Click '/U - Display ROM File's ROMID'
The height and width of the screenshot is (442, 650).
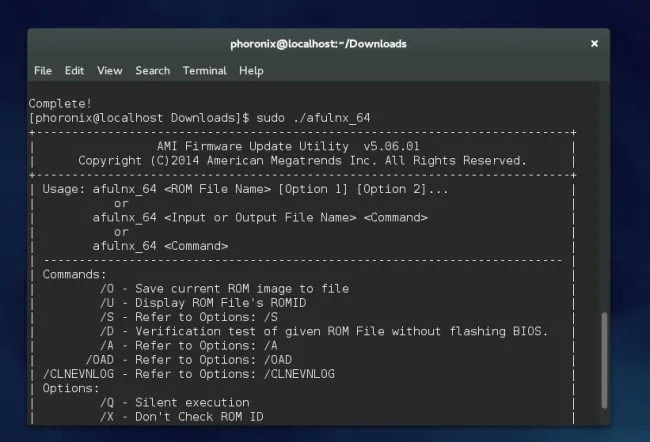pos(203,303)
